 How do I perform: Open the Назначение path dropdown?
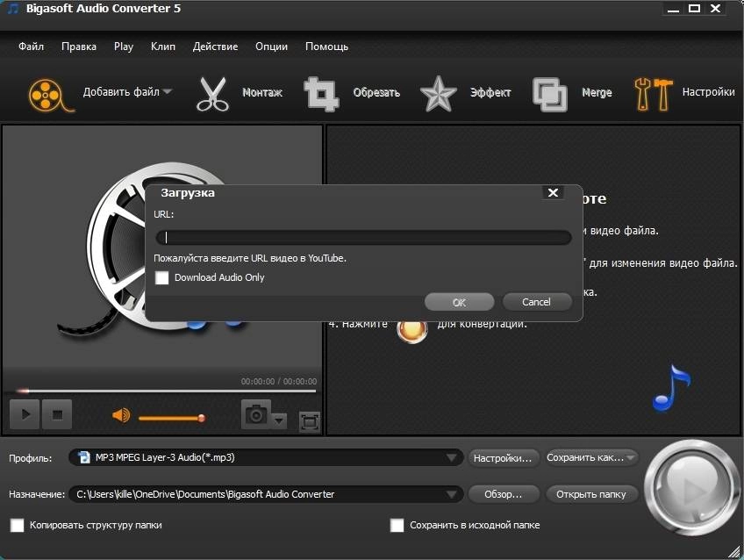coord(451,494)
